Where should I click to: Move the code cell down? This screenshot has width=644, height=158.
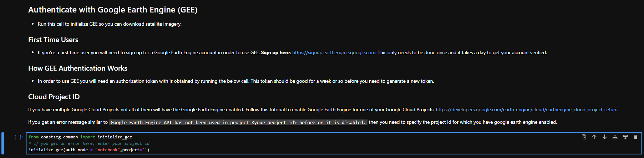604,137
